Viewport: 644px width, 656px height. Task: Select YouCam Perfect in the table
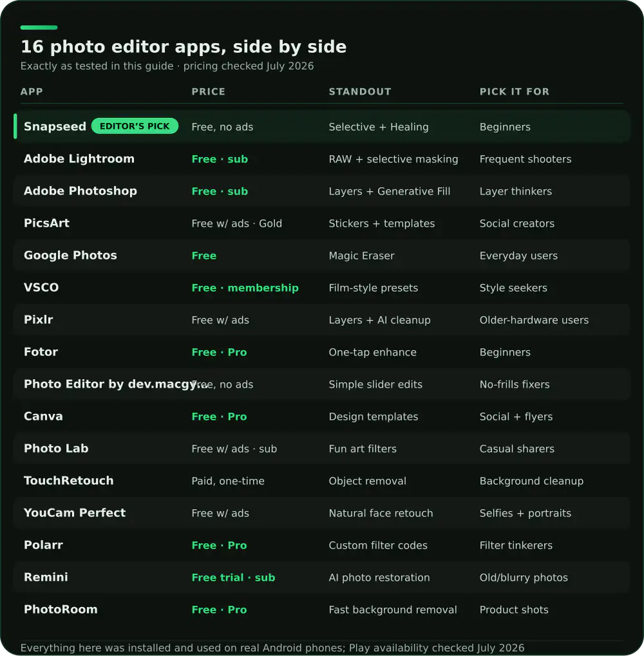[75, 513]
